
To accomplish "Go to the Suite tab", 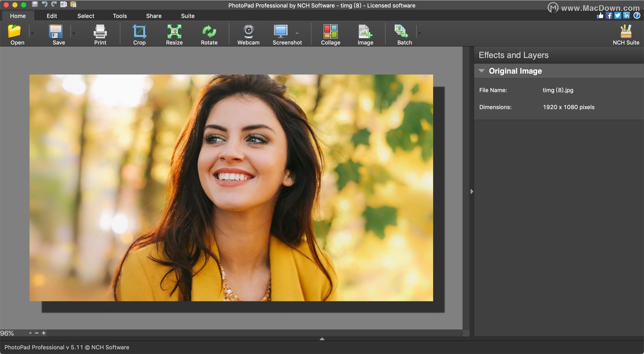I will pyautogui.click(x=188, y=16).
